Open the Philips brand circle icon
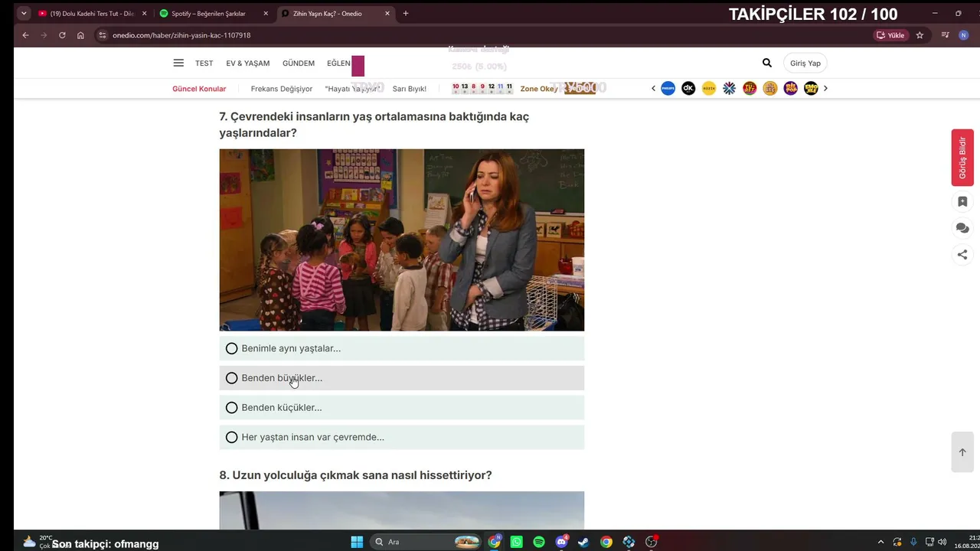 point(668,88)
